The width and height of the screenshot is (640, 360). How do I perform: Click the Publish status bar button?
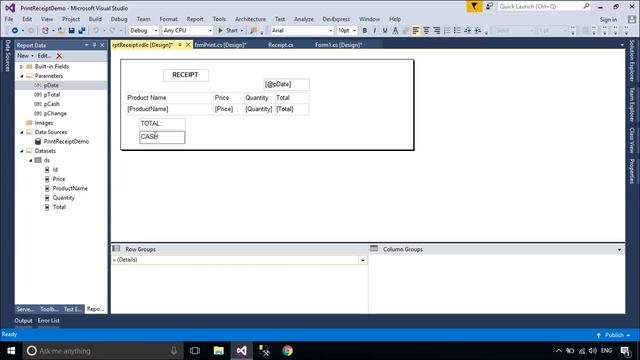613,335
